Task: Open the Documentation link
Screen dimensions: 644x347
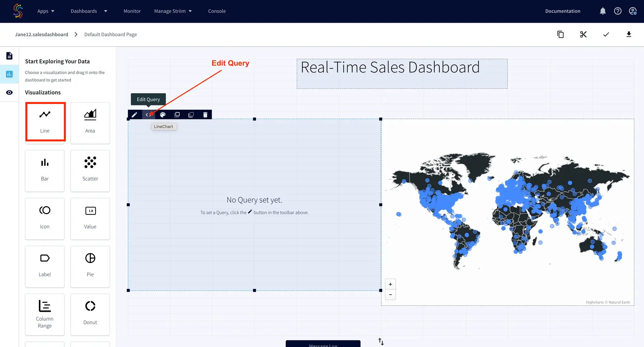Action: pyautogui.click(x=562, y=11)
